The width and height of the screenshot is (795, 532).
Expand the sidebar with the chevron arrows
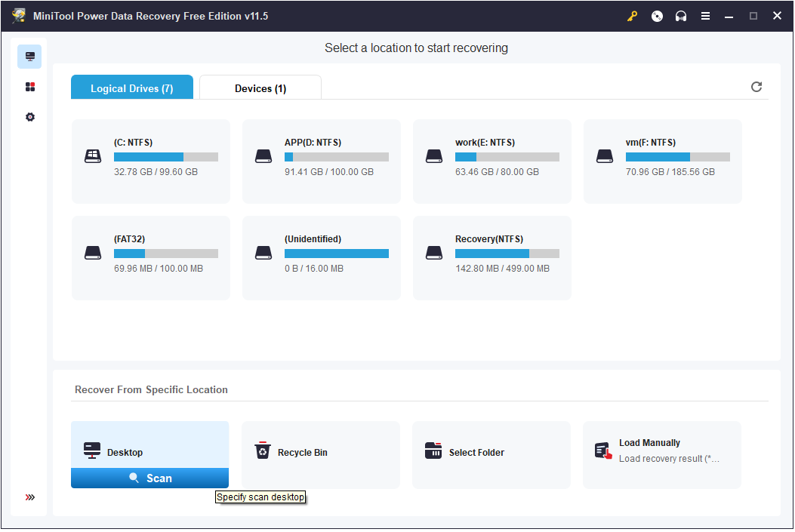29,497
